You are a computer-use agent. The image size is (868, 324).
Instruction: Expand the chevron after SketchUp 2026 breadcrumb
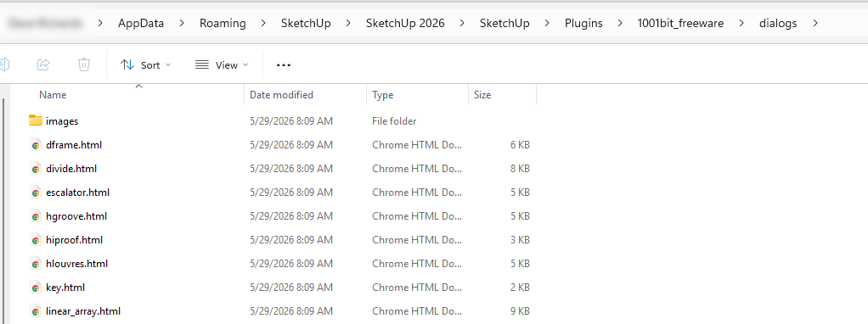click(462, 23)
